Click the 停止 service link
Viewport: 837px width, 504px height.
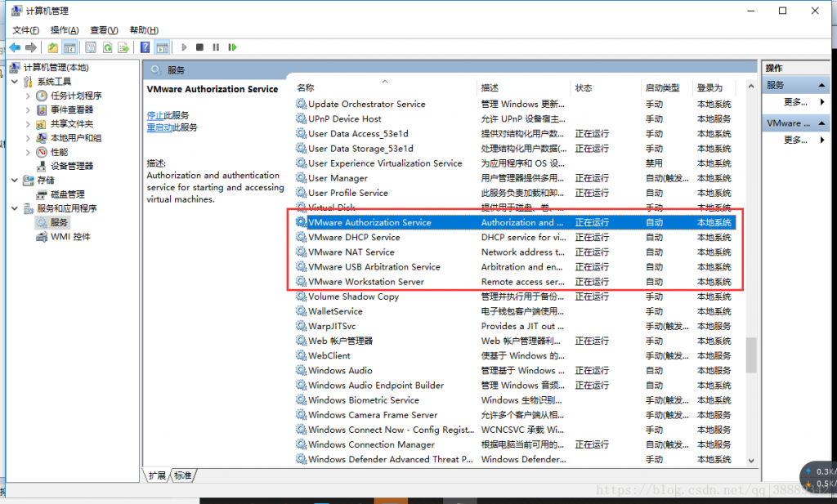pos(155,115)
